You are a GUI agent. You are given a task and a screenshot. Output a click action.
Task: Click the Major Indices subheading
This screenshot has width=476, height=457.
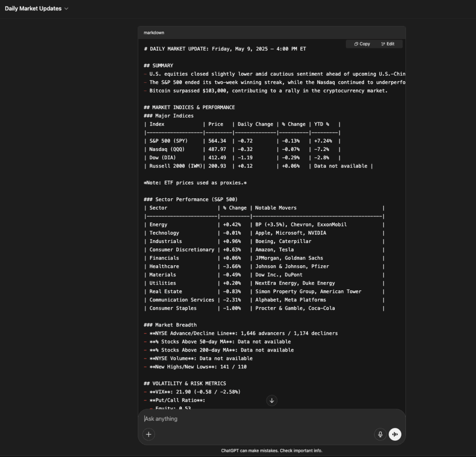169,116
